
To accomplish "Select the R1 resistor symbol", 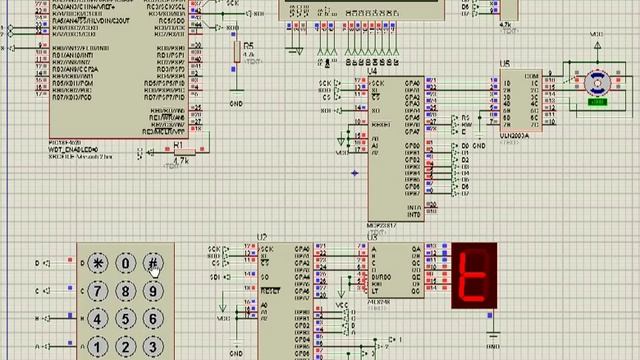I will click(184, 152).
